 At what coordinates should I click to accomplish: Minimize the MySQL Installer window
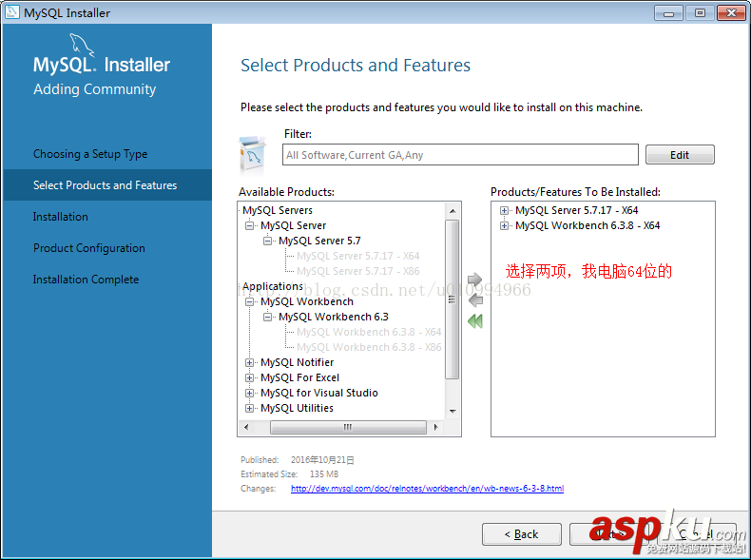tap(668, 13)
